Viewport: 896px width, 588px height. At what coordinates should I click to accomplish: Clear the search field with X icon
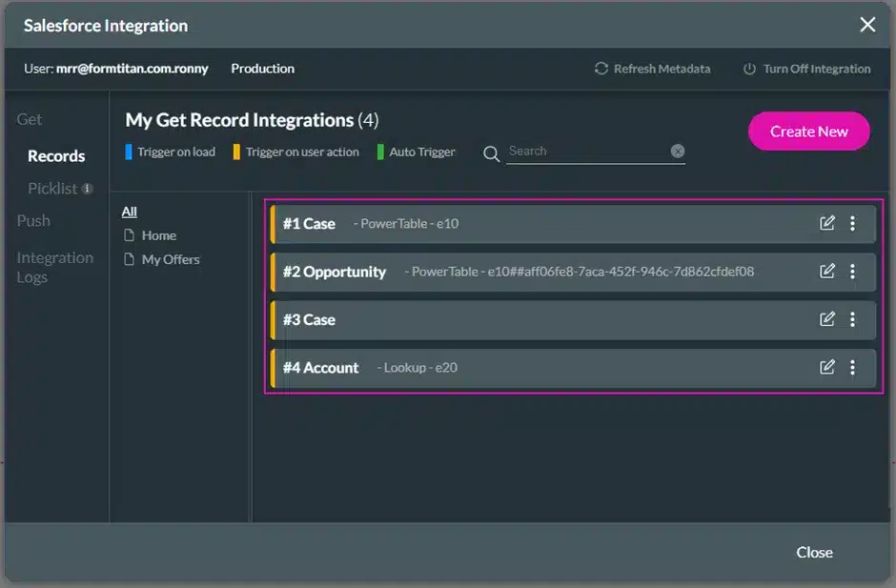677,151
